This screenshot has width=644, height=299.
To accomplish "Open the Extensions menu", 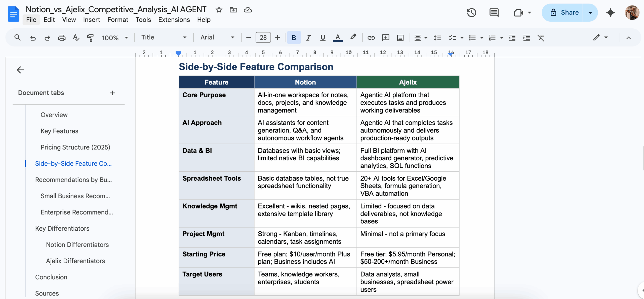I will [174, 20].
